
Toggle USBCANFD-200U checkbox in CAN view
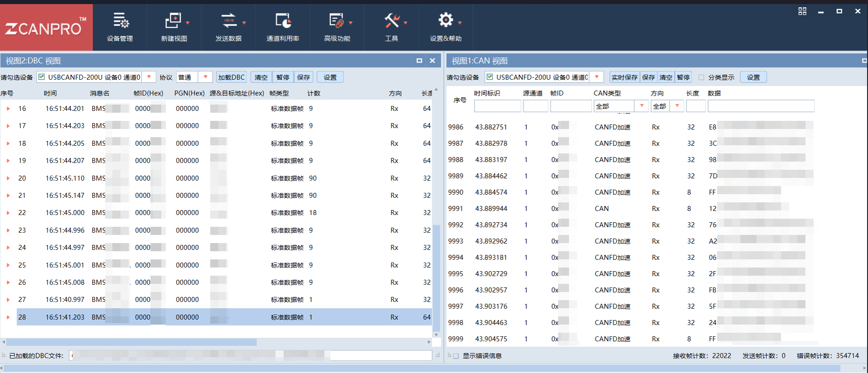pyautogui.click(x=490, y=77)
